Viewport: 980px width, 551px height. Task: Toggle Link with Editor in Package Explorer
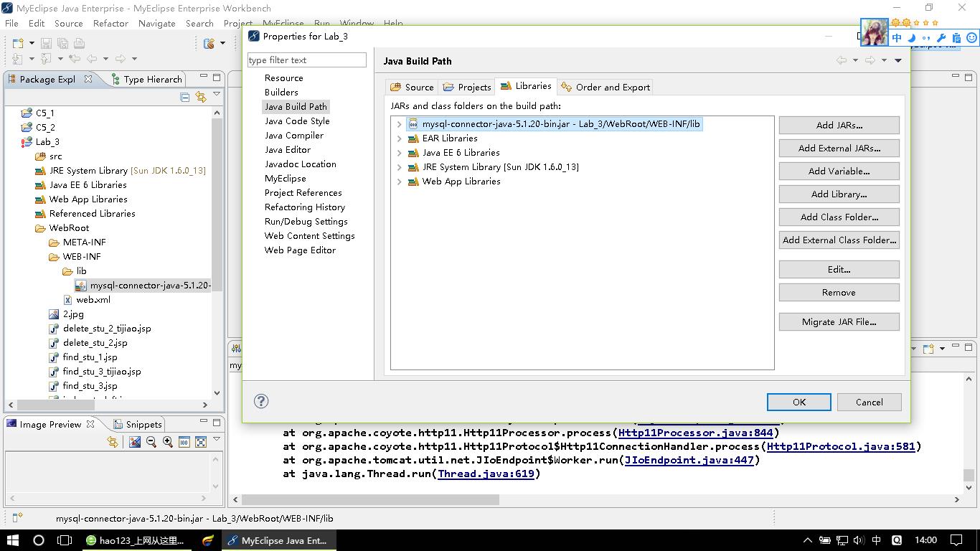tap(201, 97)
